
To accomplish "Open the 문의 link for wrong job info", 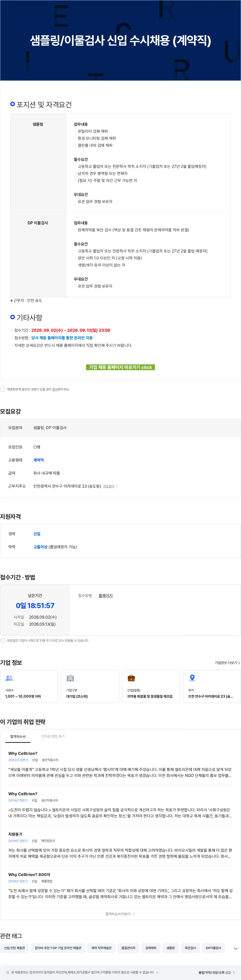I will tap(55, 389).
